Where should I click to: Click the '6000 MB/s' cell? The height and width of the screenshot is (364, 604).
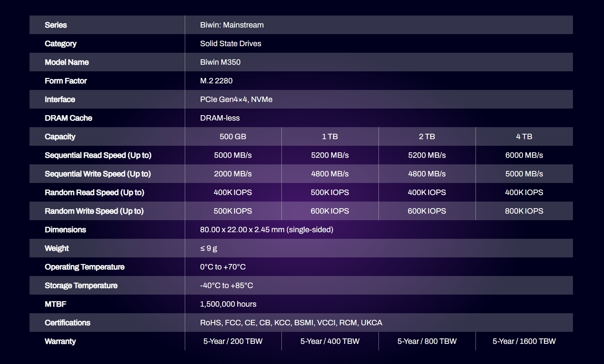524,155
